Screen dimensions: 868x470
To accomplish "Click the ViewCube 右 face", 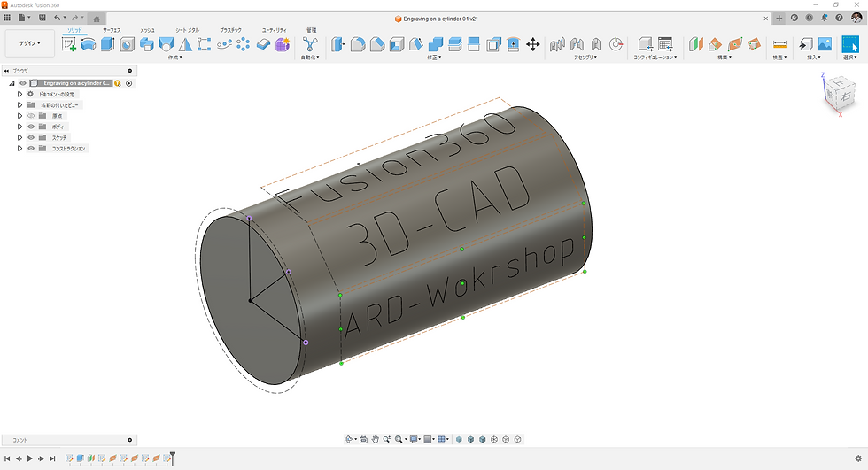I will [x=845, y=96].
